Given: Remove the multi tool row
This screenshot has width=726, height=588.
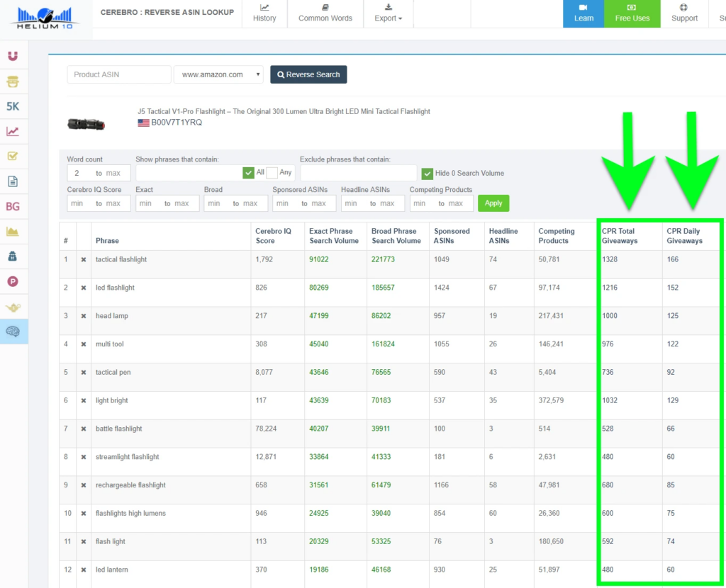Looking at the screenshot, I should pyautogui.click(x=84, y=344).
